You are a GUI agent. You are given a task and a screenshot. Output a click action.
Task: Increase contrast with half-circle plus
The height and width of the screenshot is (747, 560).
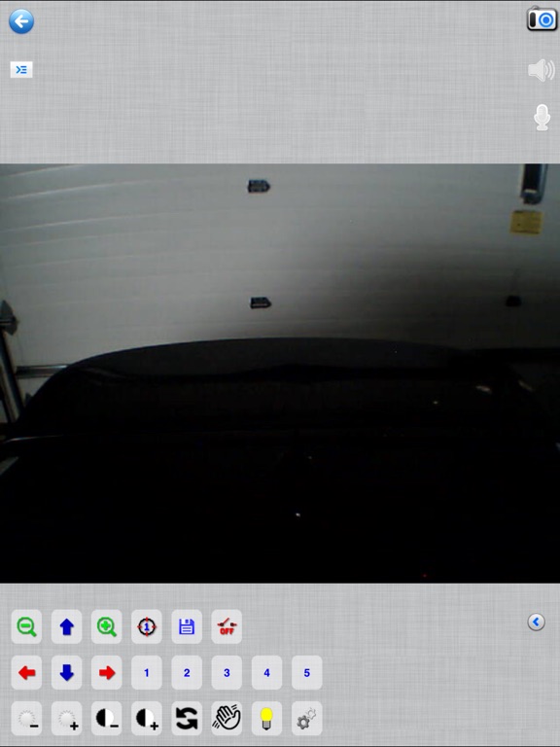pos(147,718)
